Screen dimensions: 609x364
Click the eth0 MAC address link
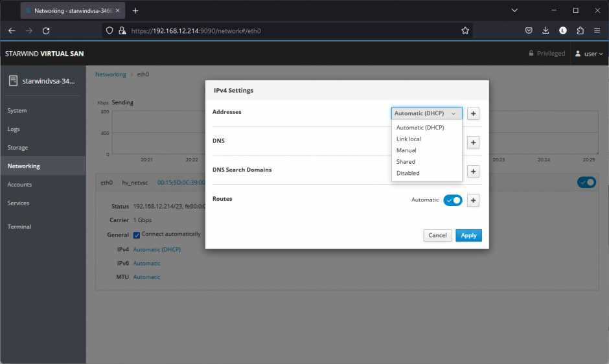[181, 183]
